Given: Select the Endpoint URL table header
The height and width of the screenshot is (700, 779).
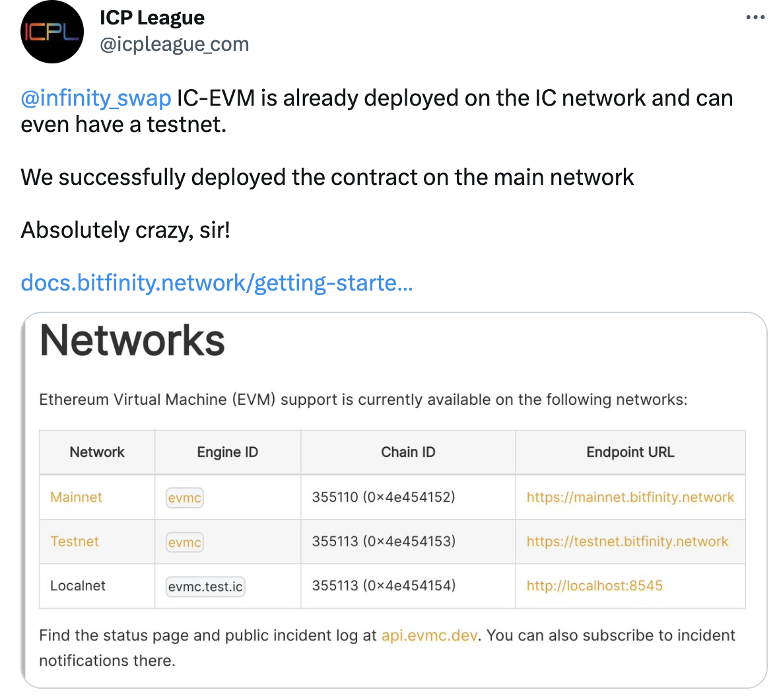Looking at the screenshot, I should 630,452.
